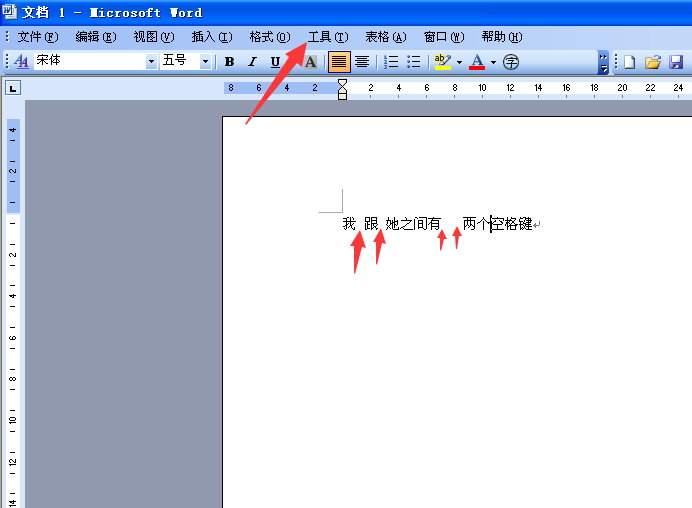Screen dimensions: 692x508
Task: Select the distributed alignment icon
Action: click(362, 62)
